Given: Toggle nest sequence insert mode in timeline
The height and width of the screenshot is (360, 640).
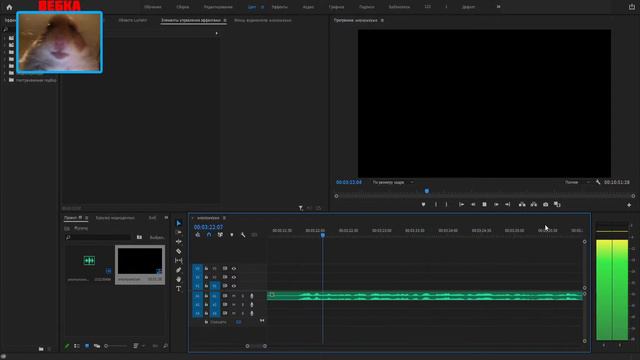Looking at the screenshot, I should 198,235.
